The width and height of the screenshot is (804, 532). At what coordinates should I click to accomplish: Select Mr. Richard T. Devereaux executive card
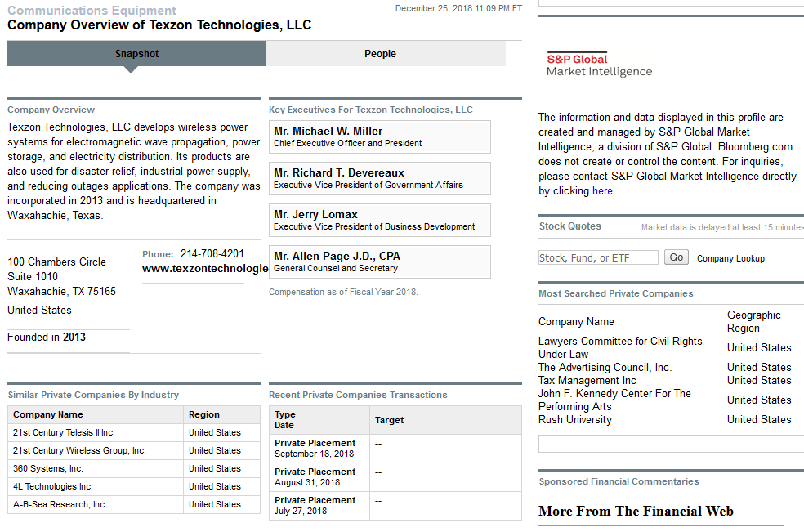coord(379,178)
